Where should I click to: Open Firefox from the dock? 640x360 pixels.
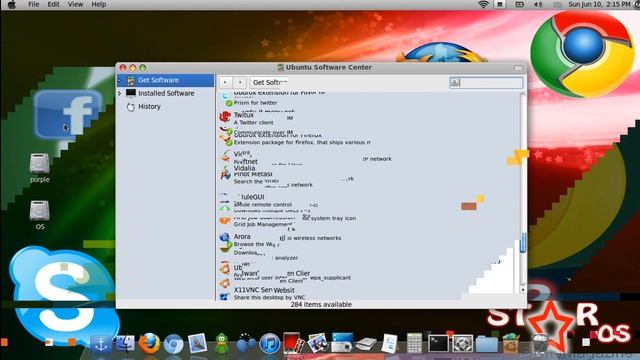[x=149, y=343]
